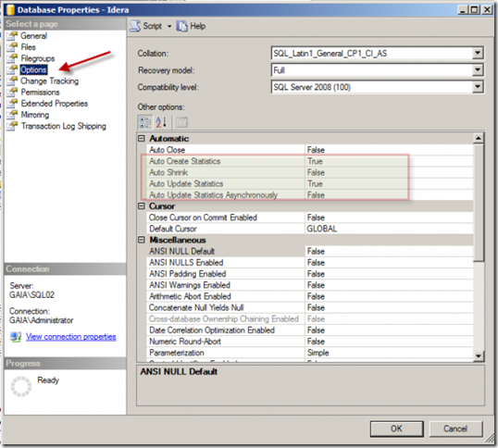The height and width of the screenshot is (448, 498).
Task: Select the ANSI Padding Enabled row
Action: coord(310,274)
